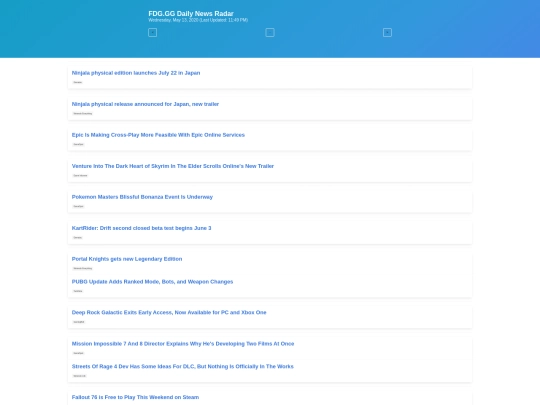Click source tag under Ninjala physical release headline
This screenshot has height=405, width=540.
(x=83, y=113)
